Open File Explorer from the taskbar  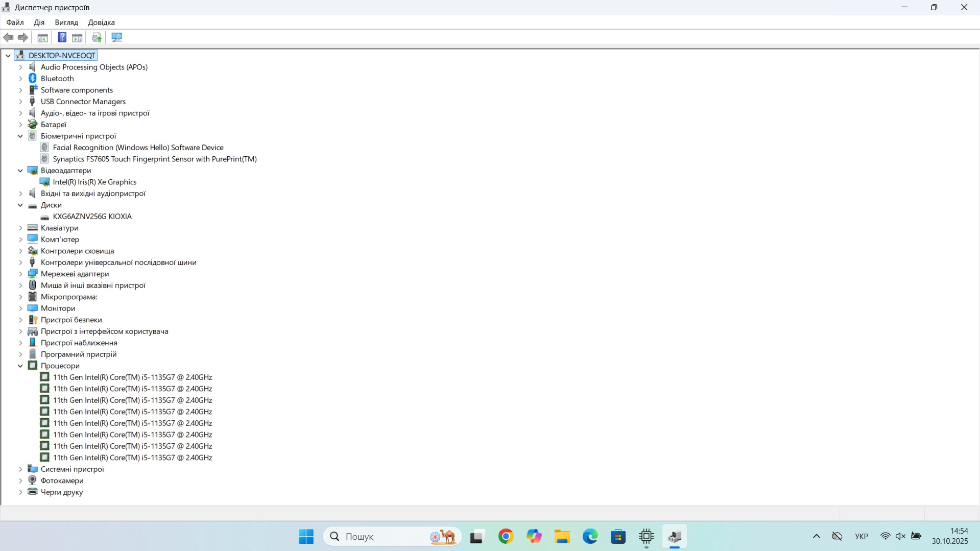562,536
